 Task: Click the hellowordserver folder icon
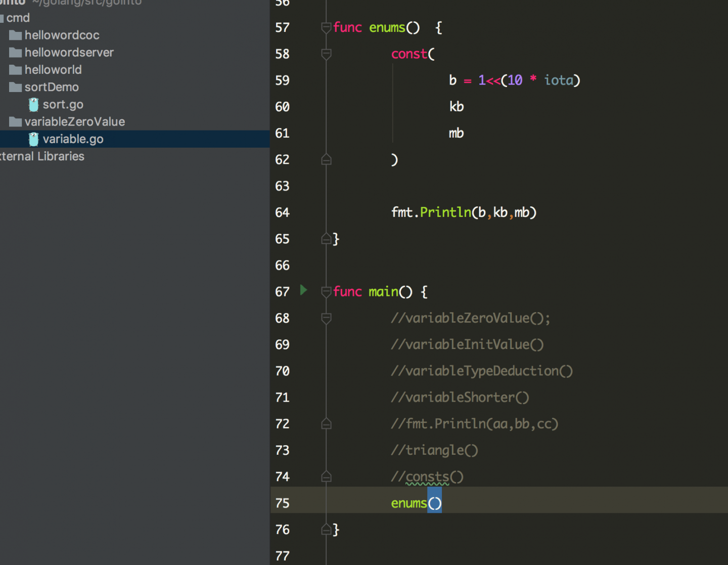pos(16,53)
